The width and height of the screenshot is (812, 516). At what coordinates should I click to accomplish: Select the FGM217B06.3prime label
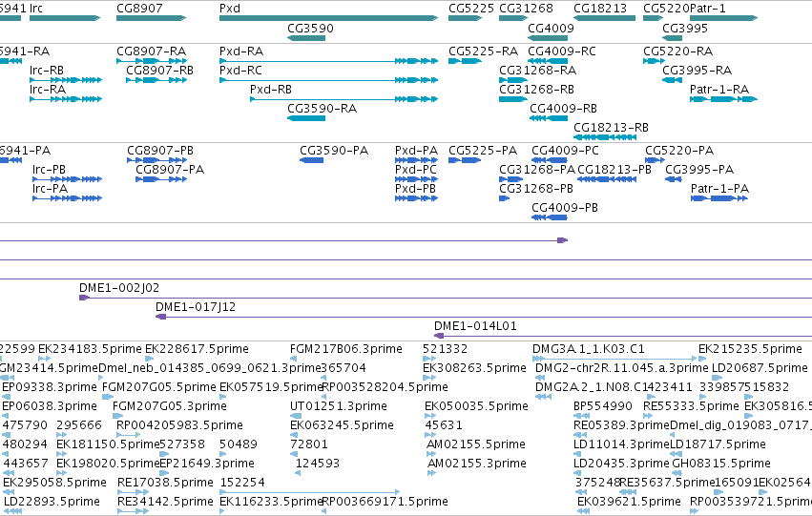pos(346,349)
